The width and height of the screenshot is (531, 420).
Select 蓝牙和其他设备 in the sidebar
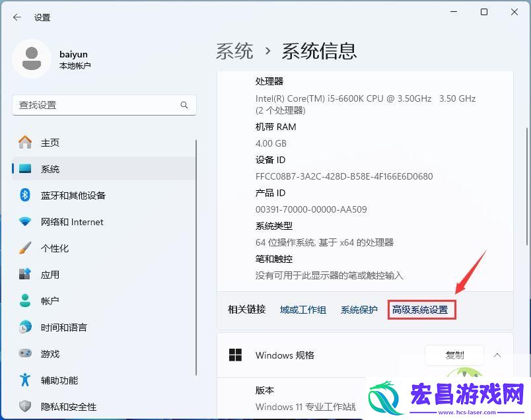[x=104, y=195]
